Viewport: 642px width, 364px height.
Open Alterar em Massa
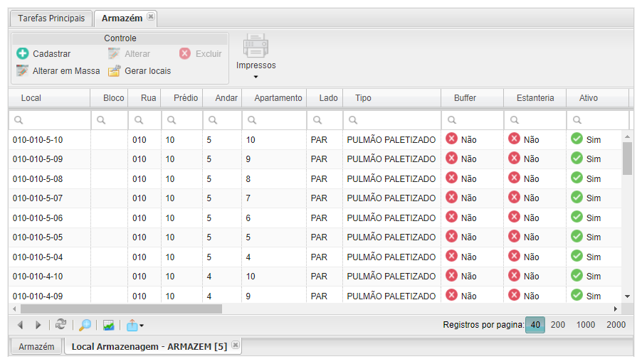[x=58, y=71]
